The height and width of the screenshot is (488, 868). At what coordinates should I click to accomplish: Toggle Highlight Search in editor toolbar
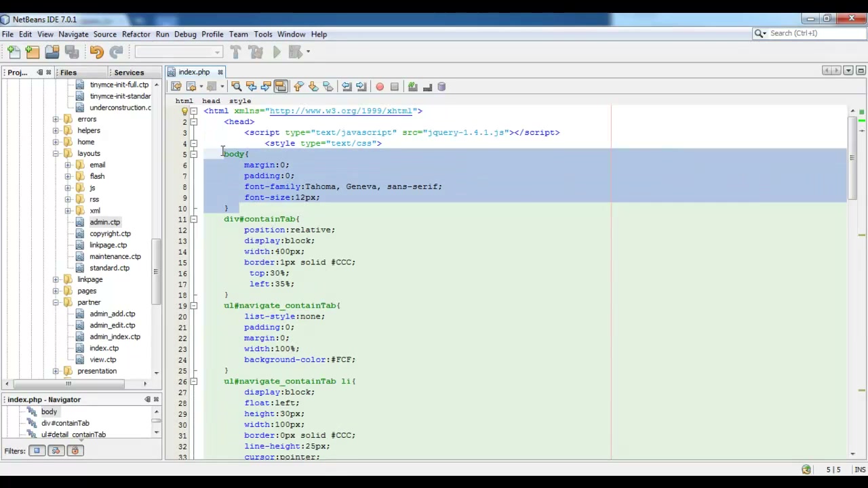pos(281,87)
